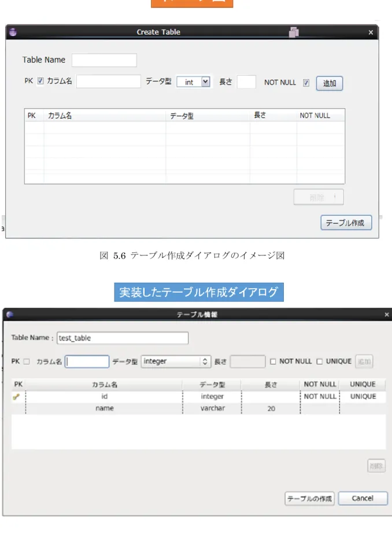Enable the PK checkbox in テーブル情報 dialog
The image size is (392, 535).
click(27, 361)
